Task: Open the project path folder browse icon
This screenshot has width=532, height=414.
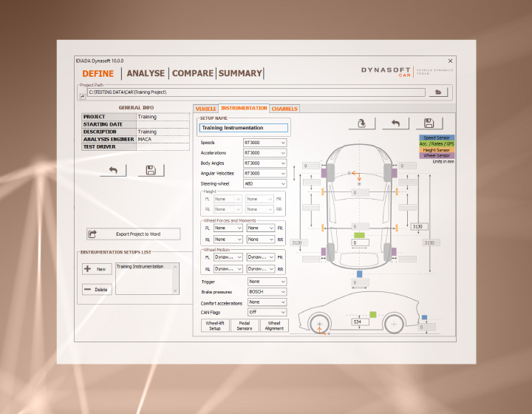Action: 438,92
